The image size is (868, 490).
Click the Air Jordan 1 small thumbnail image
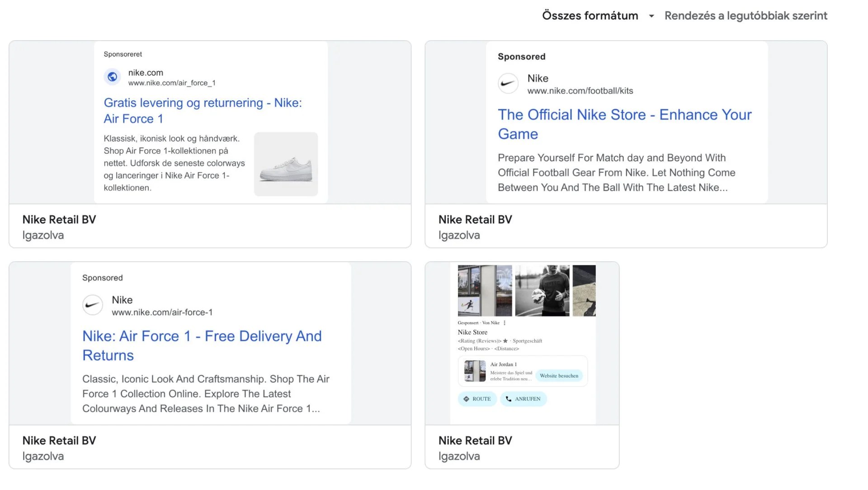click(x=475, y=371)
